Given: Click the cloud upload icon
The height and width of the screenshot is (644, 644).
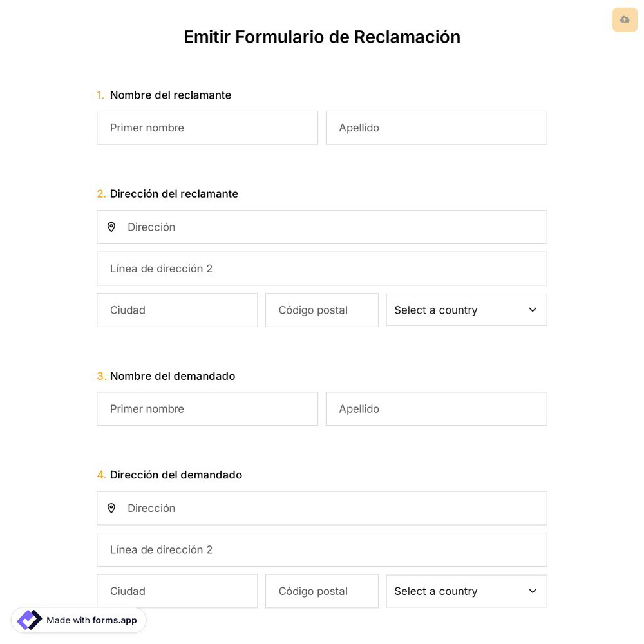Looking at the screenshot, I should [x=624, y=19].
